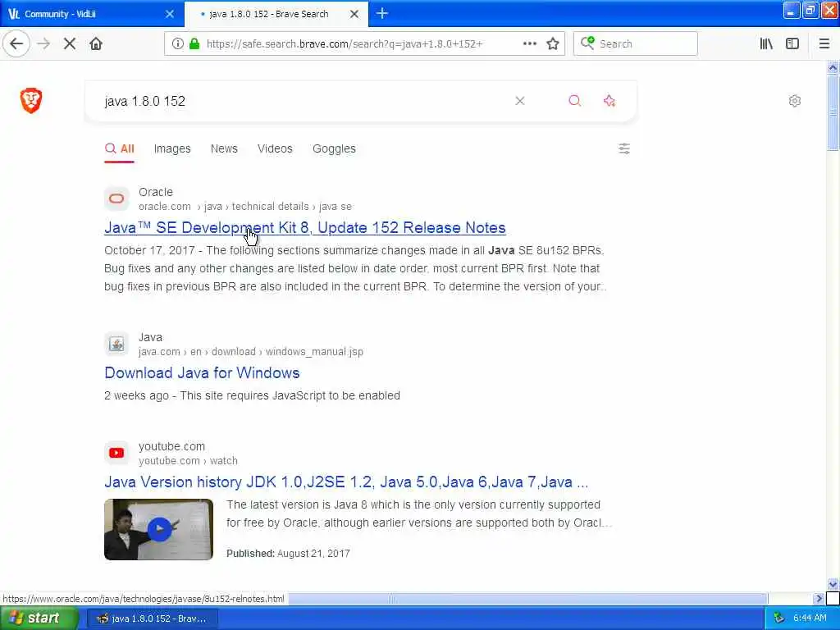Open Download Java for Windows link
Viewport: 840px width, 630px height.
pos(202,373)
